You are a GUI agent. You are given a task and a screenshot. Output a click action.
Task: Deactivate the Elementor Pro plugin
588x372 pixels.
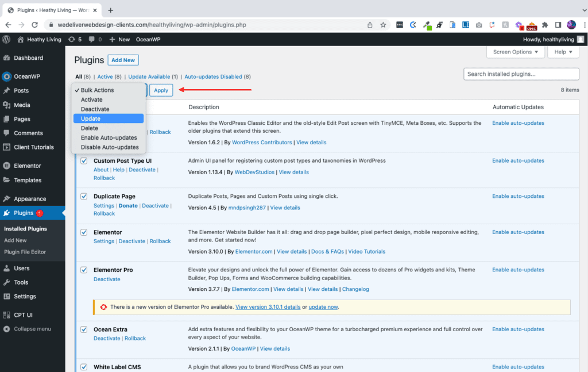click(x=107, y=279)
